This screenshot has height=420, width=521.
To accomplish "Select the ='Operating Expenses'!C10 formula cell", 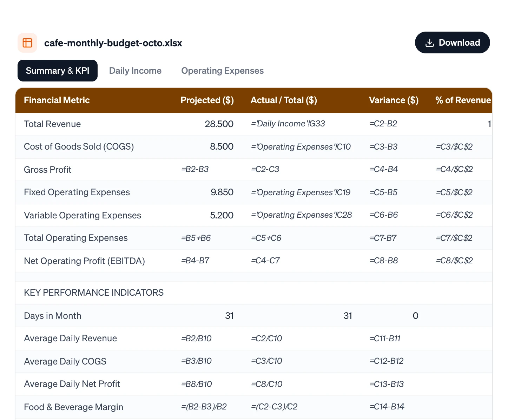I will [x=301, y=147].
